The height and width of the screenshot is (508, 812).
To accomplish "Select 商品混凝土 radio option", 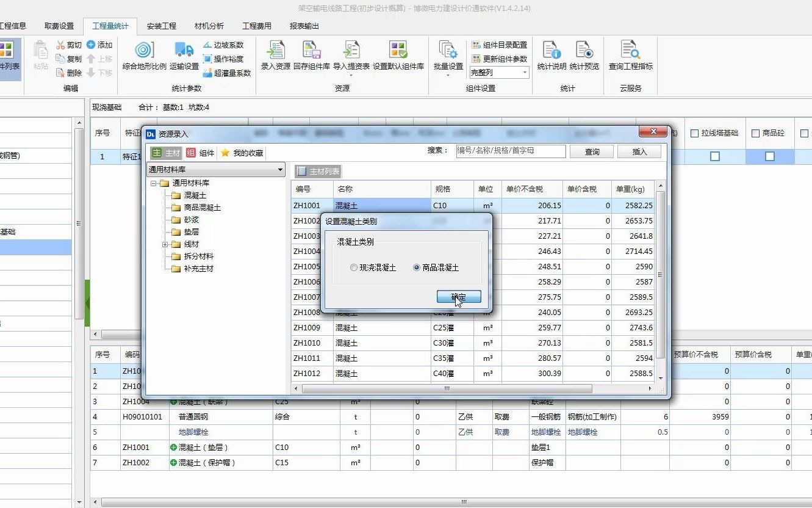I will 417,267.
